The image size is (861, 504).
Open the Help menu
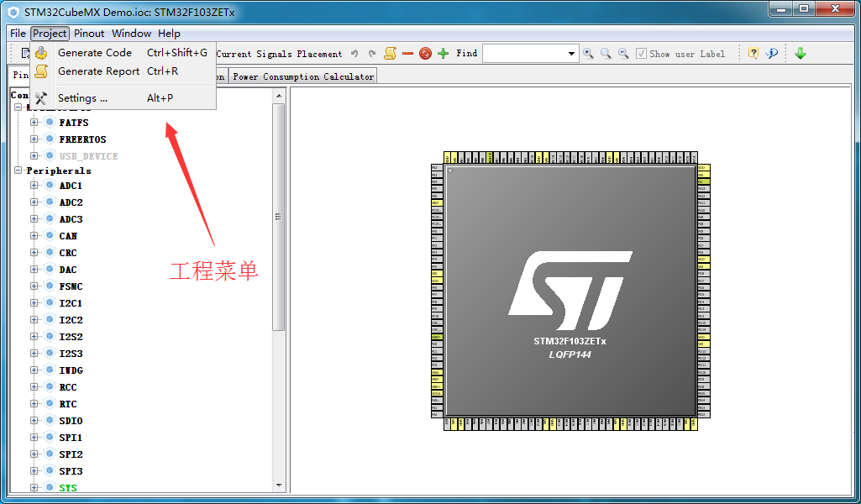click(x=169, y=34)
